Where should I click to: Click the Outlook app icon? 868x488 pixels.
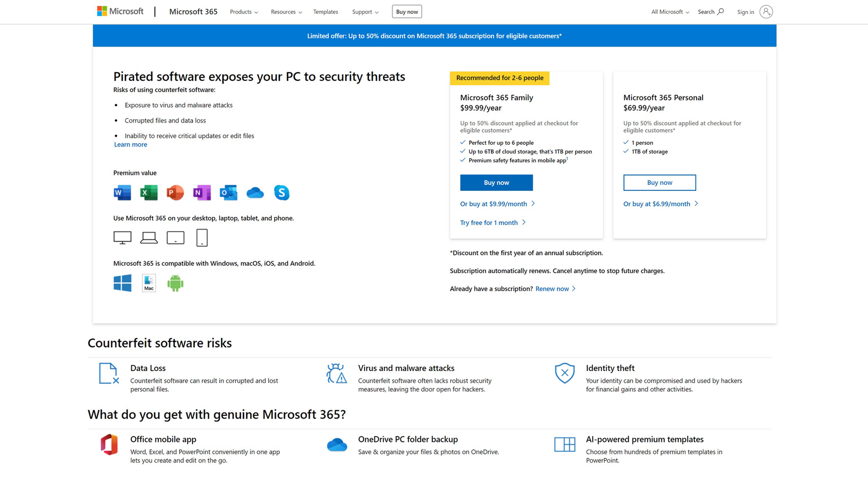point(228,192)
